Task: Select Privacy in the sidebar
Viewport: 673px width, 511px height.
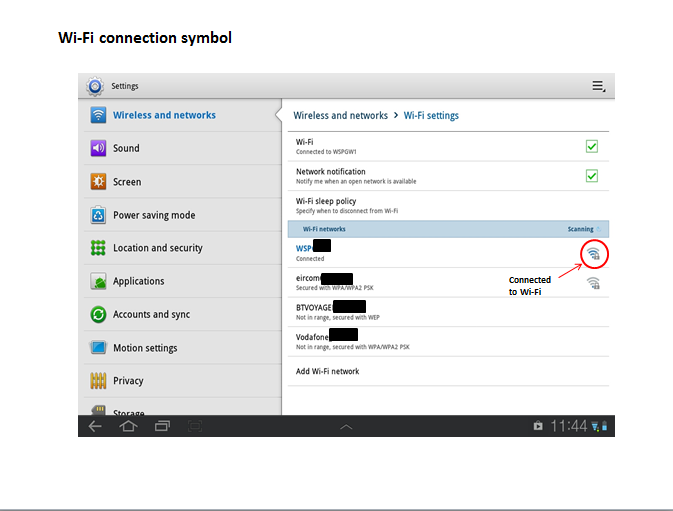Action: coord(183,381)
